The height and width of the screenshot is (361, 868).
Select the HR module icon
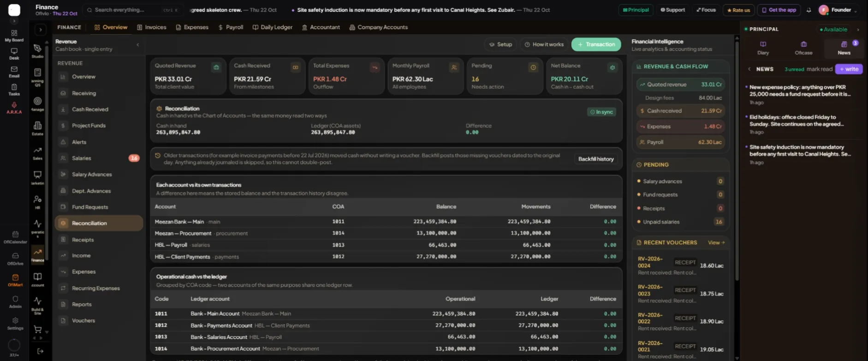click(37, 202)
